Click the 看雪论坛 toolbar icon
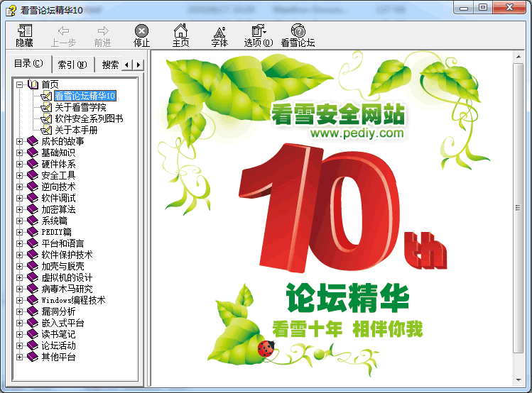This screenshot has height=393, width=532. tap(298, 31)
